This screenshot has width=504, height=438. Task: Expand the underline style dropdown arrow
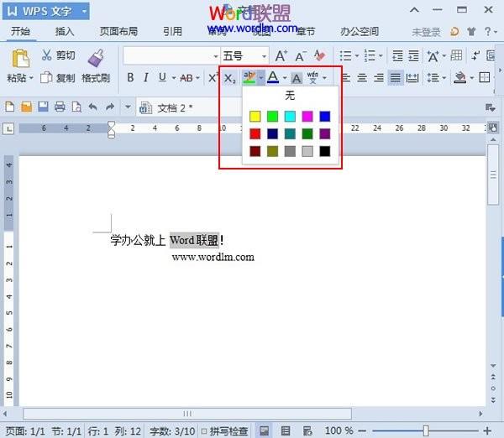pyautogui.click(x=174, y=78)
